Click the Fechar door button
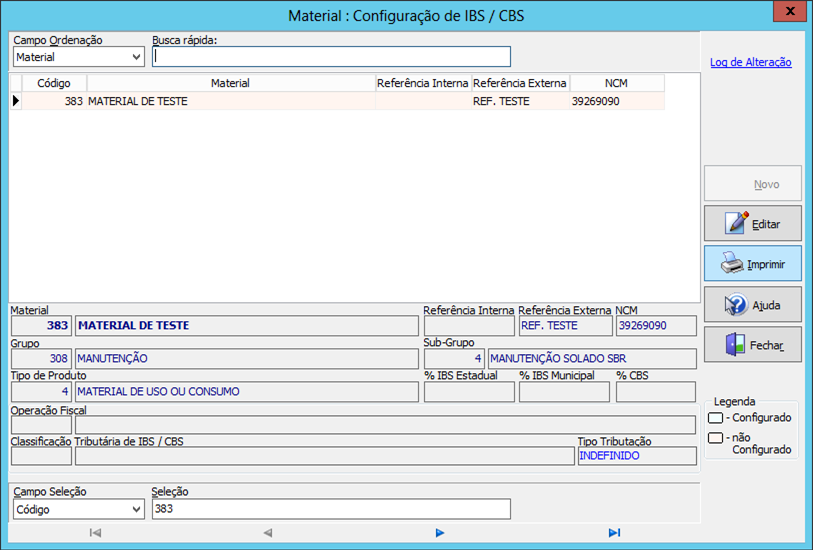This screenshot has height=551, width=813. click(752, 345)
